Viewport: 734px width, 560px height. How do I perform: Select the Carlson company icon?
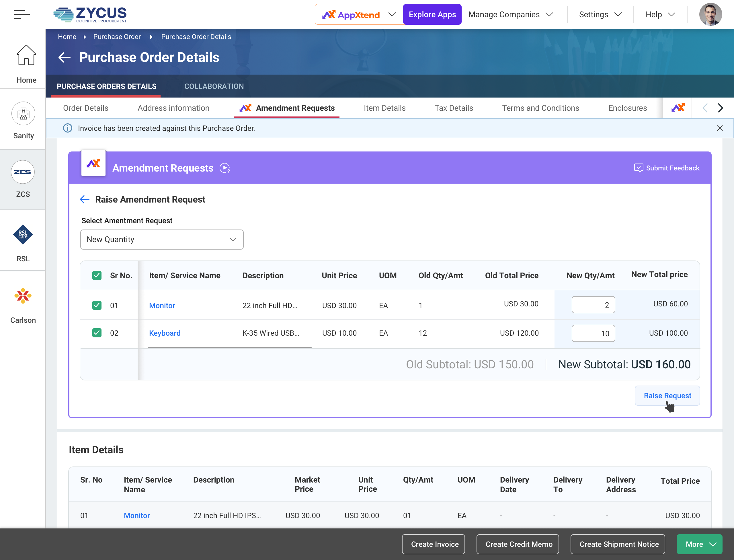tap(23, 296)
